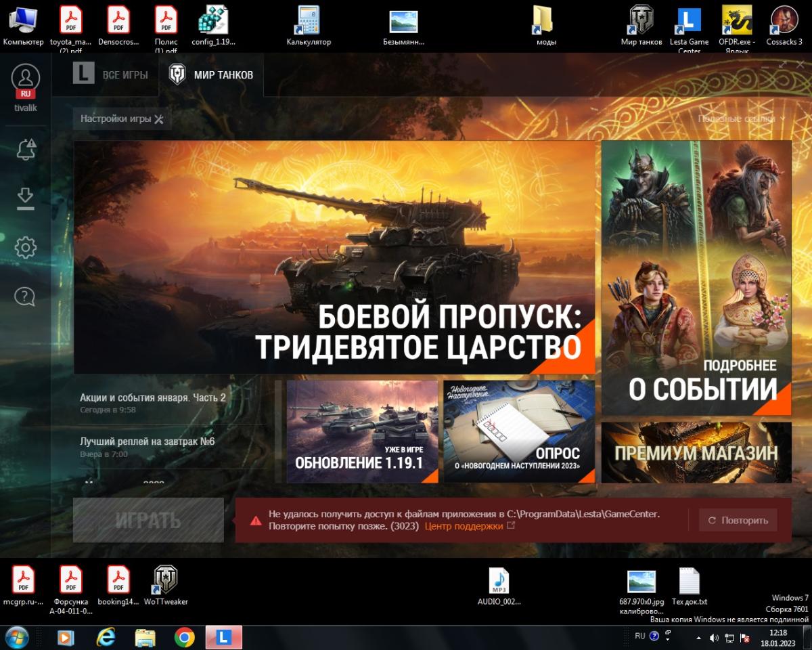Open the ОБНОВЛЕНИЕ 1.19.1 banner thumbnail
Image resolution: width=812 pixels, height=650 pixels.
pos(362,431)
